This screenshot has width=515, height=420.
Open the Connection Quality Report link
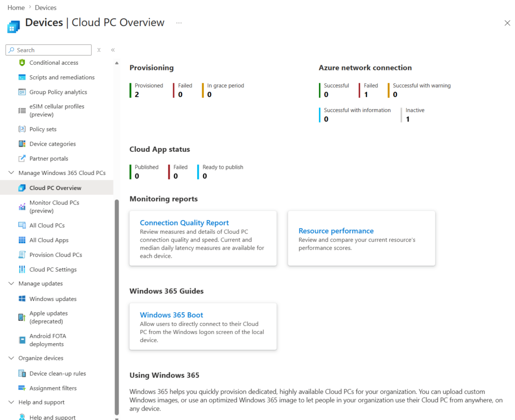click(184, 223)
